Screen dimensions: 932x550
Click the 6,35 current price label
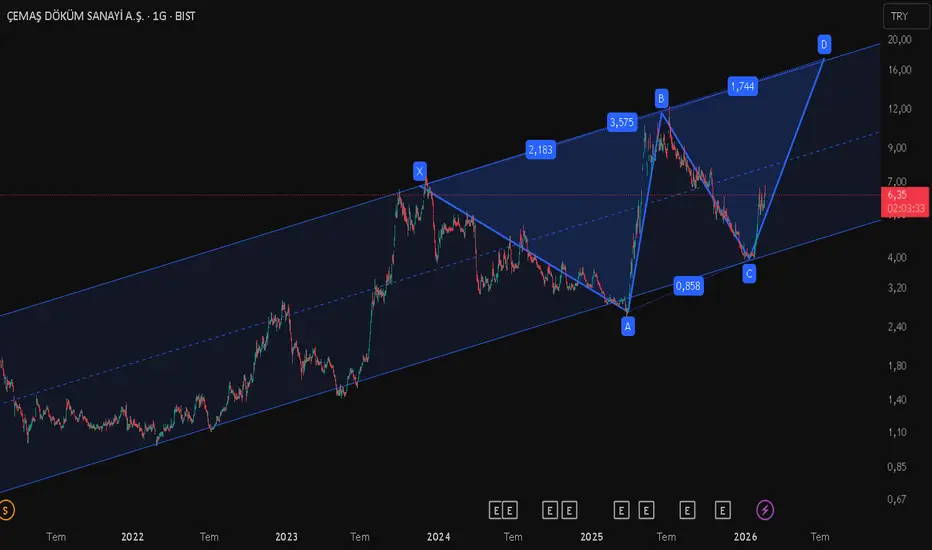point(905,201)
